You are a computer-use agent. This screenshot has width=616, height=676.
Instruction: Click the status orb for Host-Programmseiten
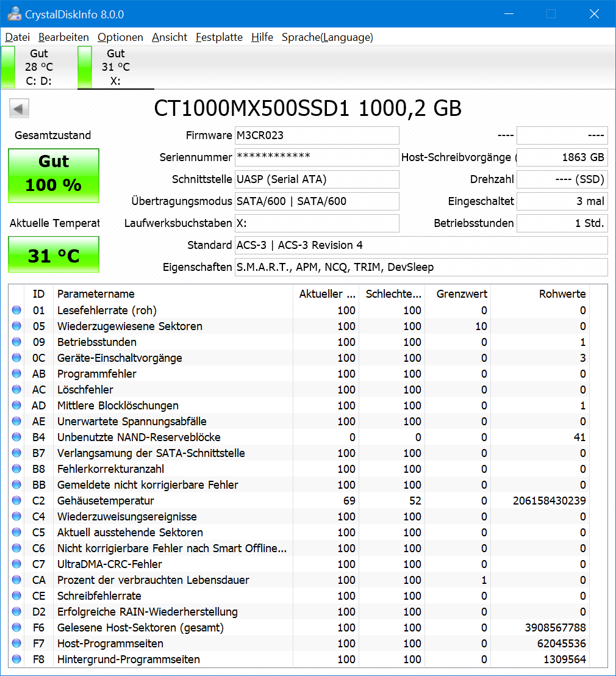(x=16, y=643)
